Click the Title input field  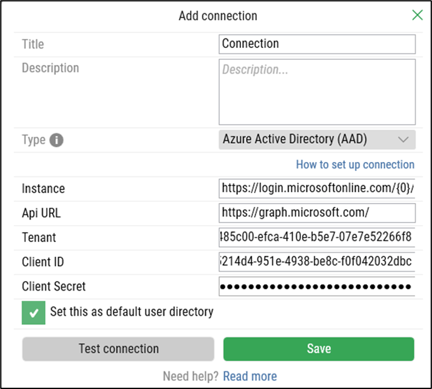coord(317,44)
